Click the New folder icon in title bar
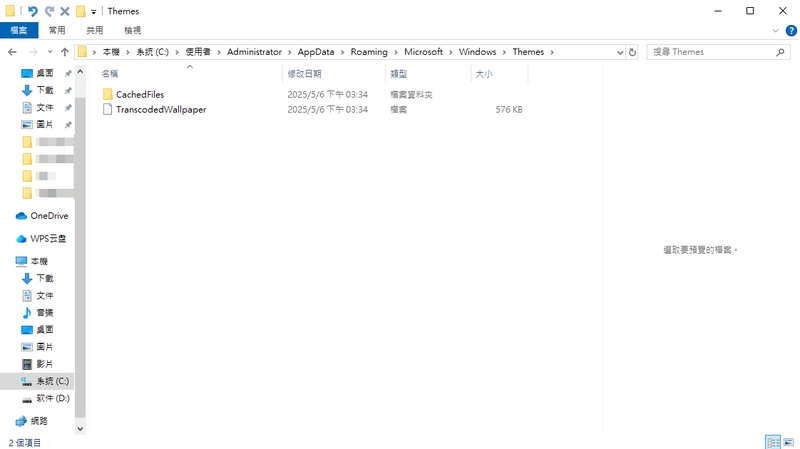 pyautogui.click(x=81, y=11)
